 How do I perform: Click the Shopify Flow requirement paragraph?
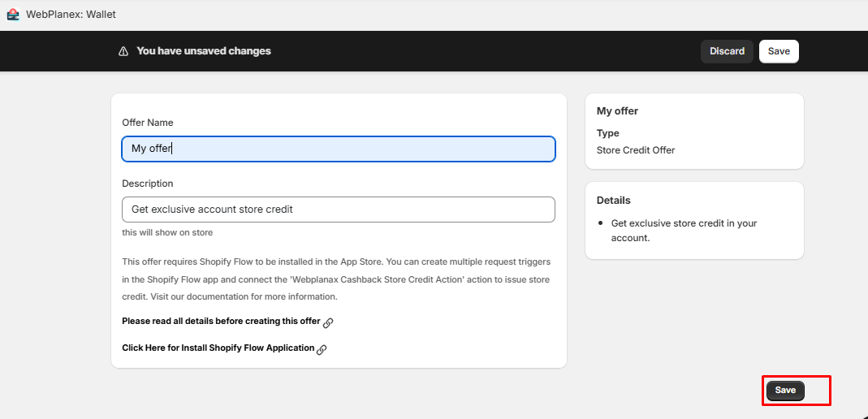click(336, 279)
